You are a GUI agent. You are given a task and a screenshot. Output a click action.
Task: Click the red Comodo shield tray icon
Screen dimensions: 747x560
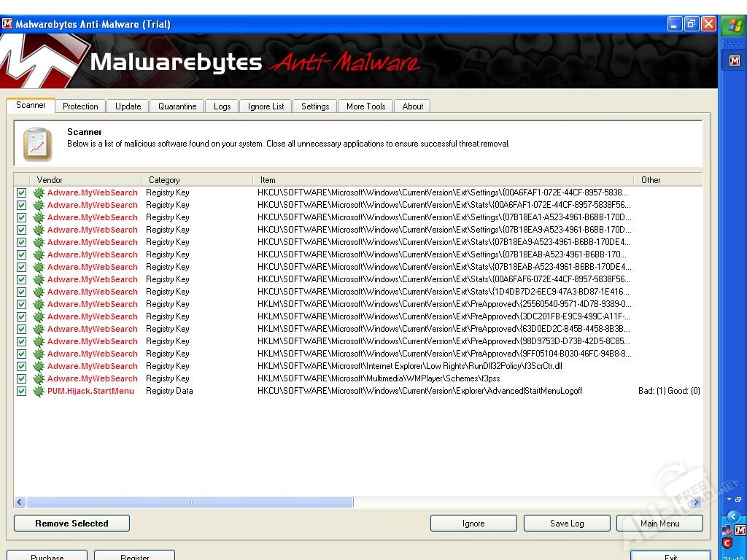[x=727, y=542]
